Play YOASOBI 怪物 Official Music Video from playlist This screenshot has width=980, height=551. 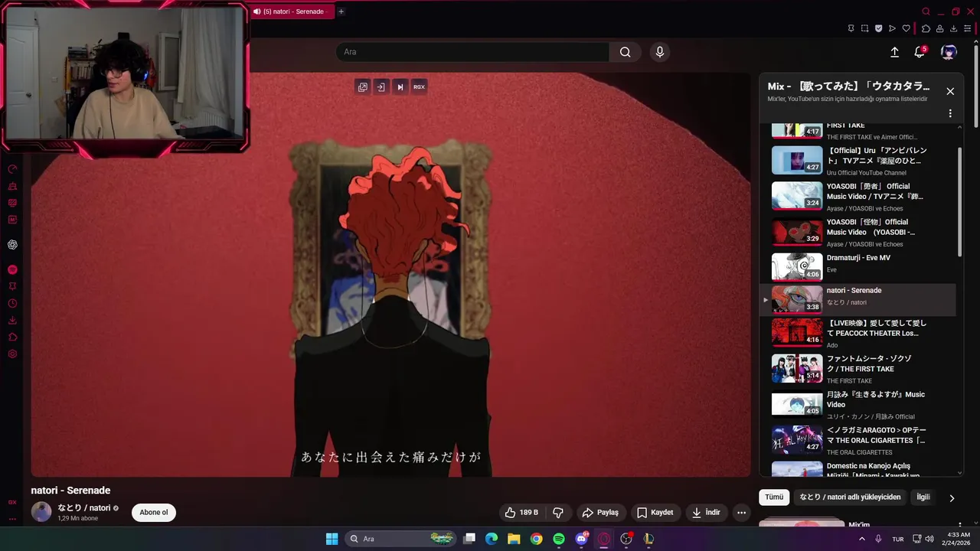tap(857, 232)
